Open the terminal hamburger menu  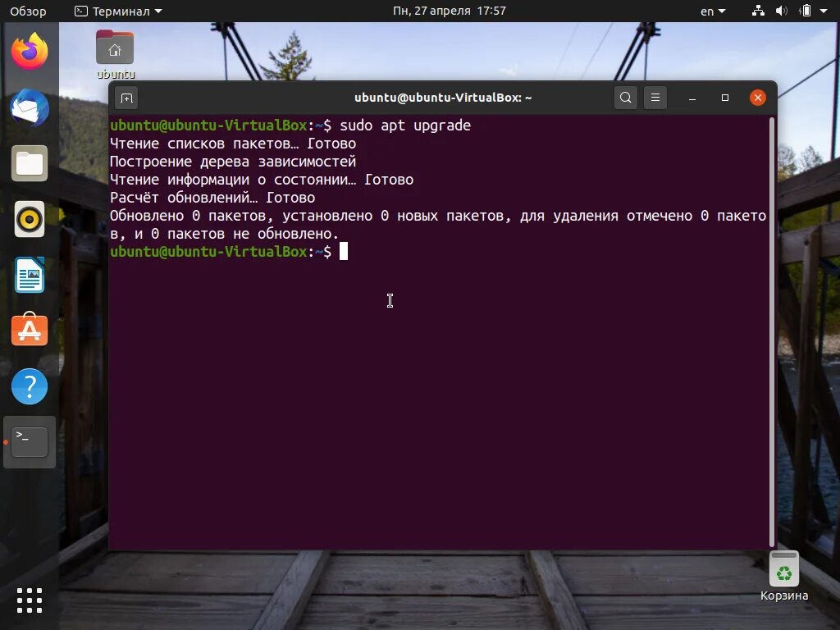click(x=655, y=98)
